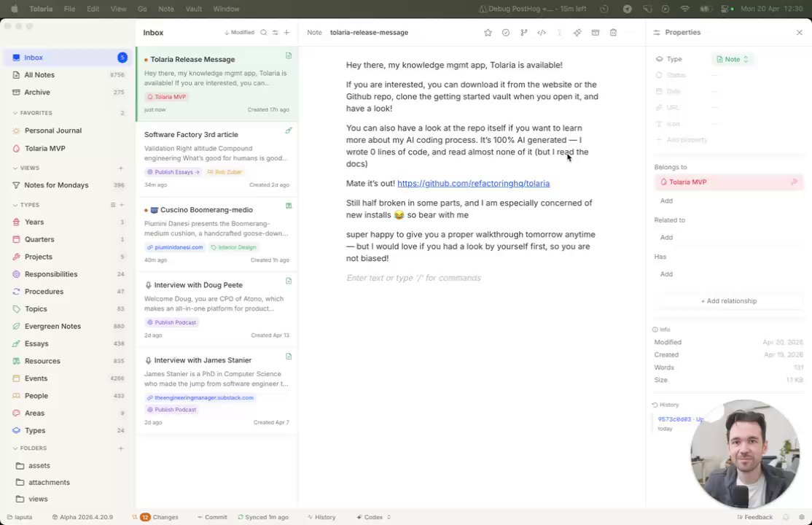The height and width of the screenshot is (525, 812).
Task: Open the GitHub refactoringhq/tolaria link
Action: click(x=473, y=184)
